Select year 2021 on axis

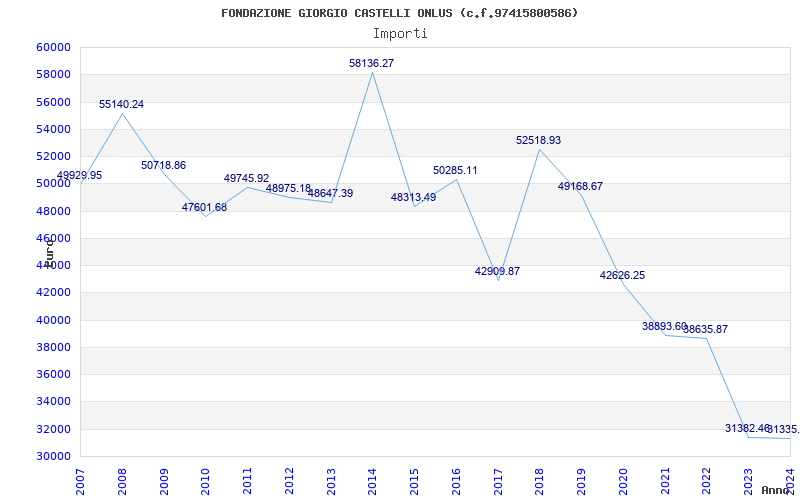[x=665, y=482]
